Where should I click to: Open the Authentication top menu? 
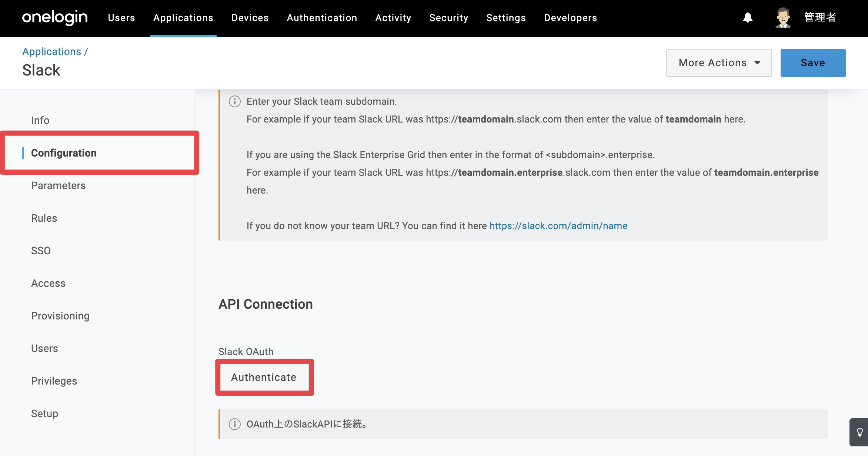pyautogui.click(x=322, y=18)
